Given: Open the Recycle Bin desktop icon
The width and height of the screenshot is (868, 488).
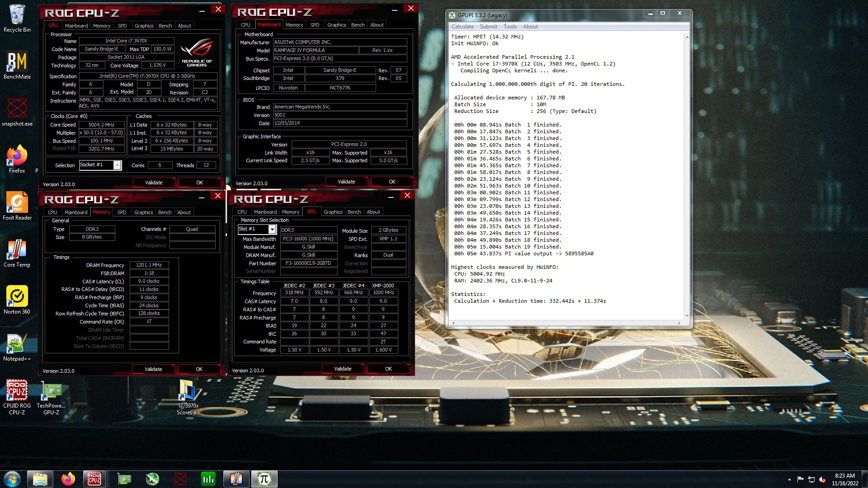Looking at the screenshot, I should [x=17, y=18].
